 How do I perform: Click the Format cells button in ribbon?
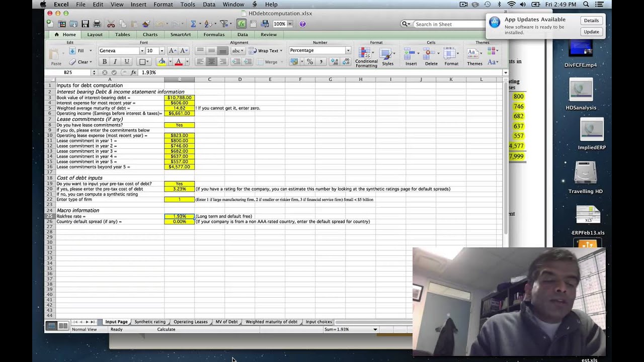point(451,57)
